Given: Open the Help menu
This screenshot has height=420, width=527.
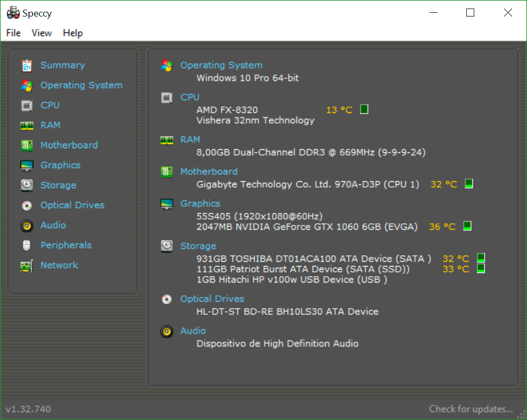Looking at the screenshot, I should coord(73,33).
